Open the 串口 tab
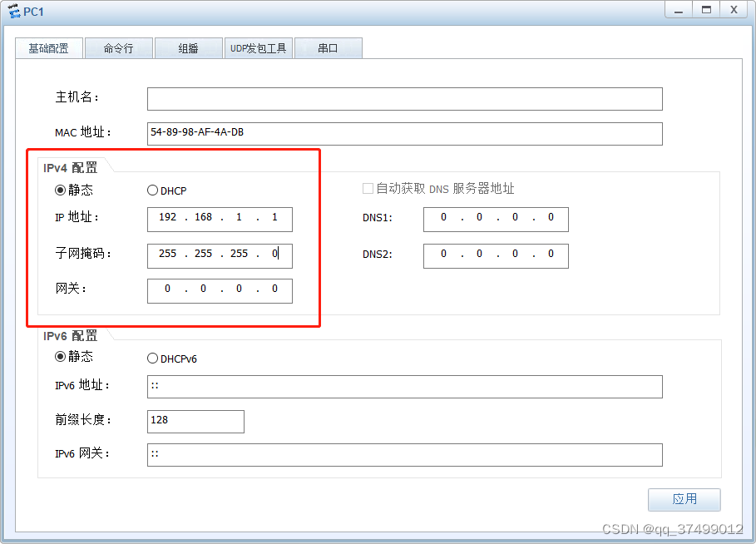756x544 pixels. 328,48
